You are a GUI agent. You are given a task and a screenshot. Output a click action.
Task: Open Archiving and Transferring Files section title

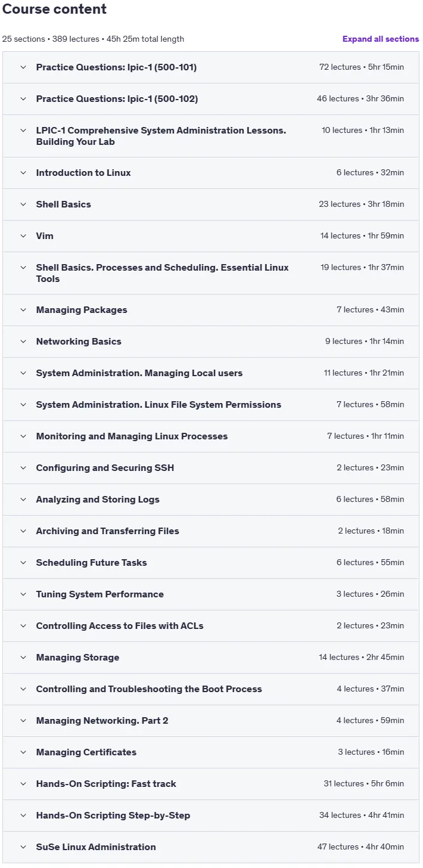pos(107,531)
